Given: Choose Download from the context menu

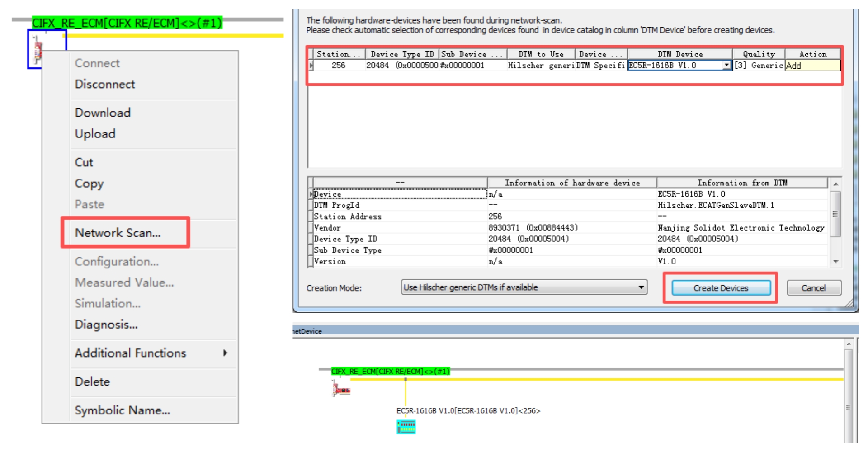Looking at the screenshot, I should click(103, 113).
